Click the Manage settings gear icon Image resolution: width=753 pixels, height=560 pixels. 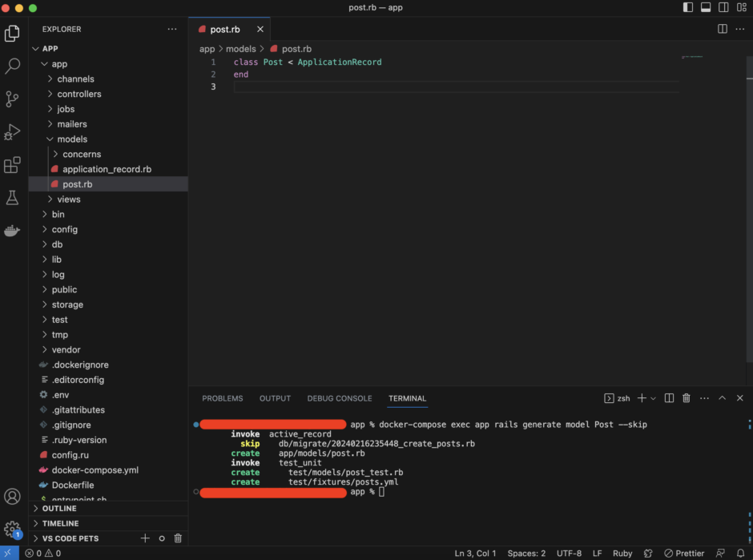tap(12, 529)
